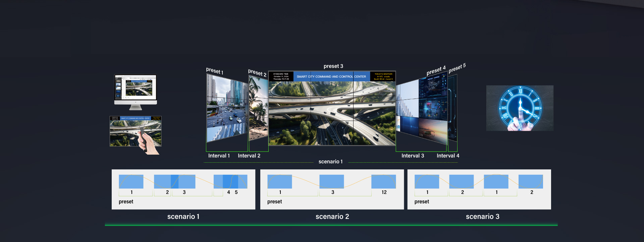Screen dimensions: 644x242
Task: Click the Interval 2 label
Action: tap(249, 156)
